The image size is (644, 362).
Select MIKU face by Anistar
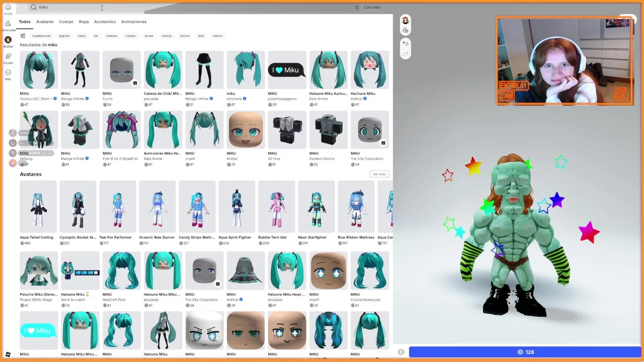[x=246, y=130]
